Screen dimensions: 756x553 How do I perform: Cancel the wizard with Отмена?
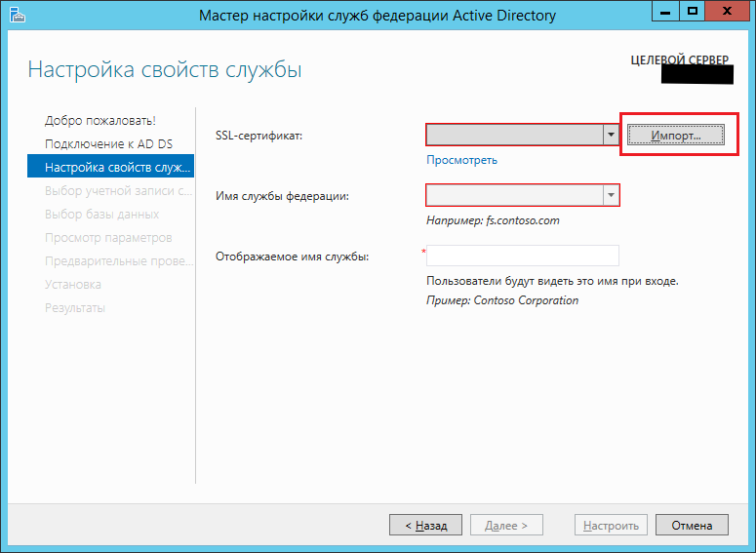pyautogui.click(x=692, y=525)
